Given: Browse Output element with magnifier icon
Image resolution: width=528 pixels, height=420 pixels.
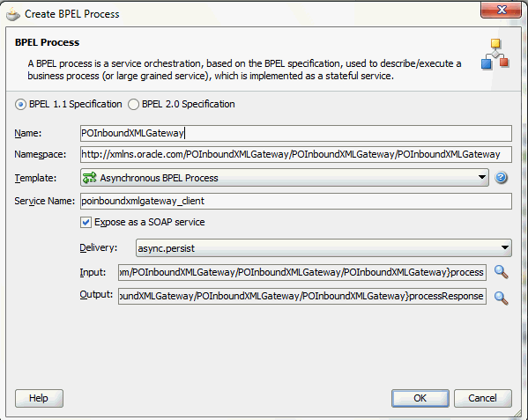Looking at the screenshot, I should [501, 298].
